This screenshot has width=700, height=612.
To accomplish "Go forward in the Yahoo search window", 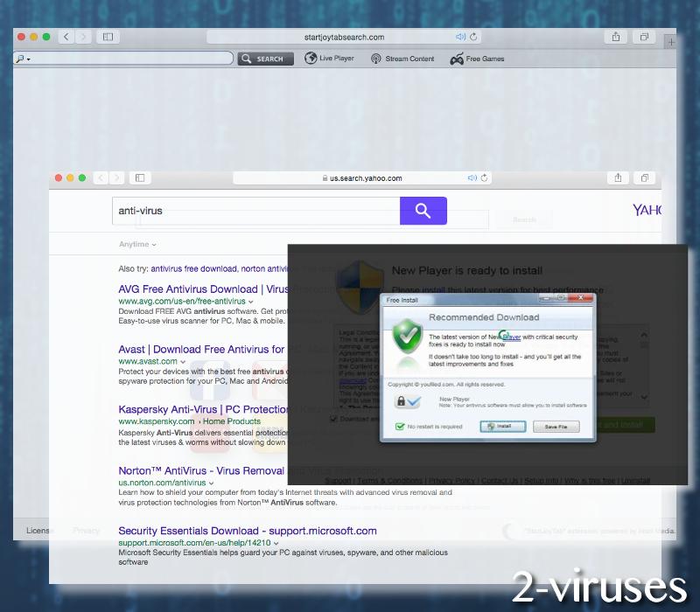I will click(x=117, y=178).
